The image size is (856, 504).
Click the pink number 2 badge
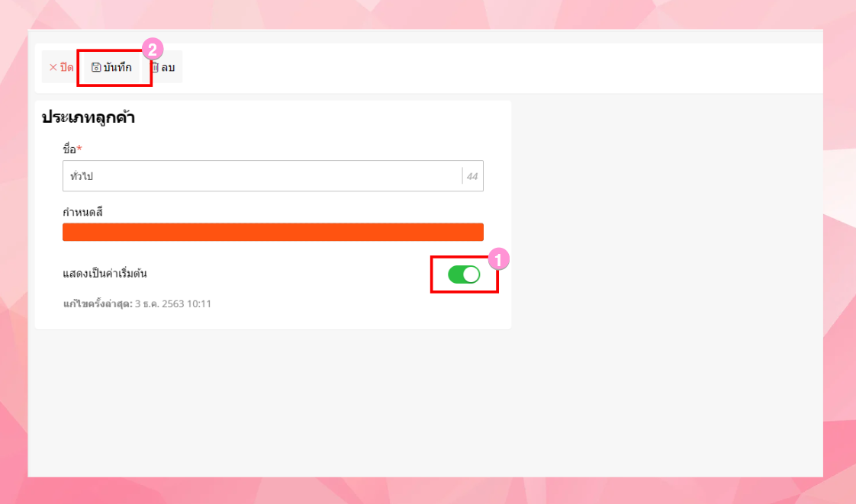[x=153, y=49]
